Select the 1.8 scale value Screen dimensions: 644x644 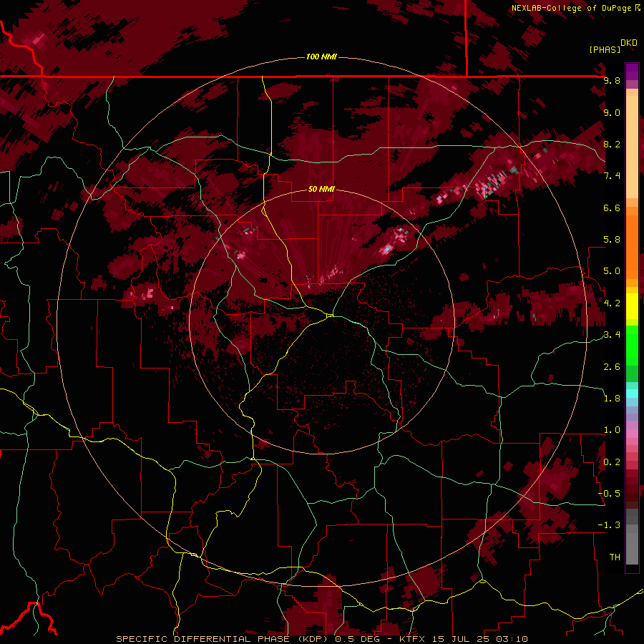pos(612,399)
